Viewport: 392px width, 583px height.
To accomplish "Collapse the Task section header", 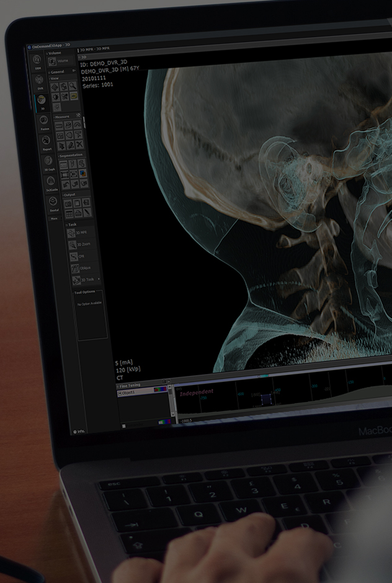I will pyautogui.click(x=71, y=224).
